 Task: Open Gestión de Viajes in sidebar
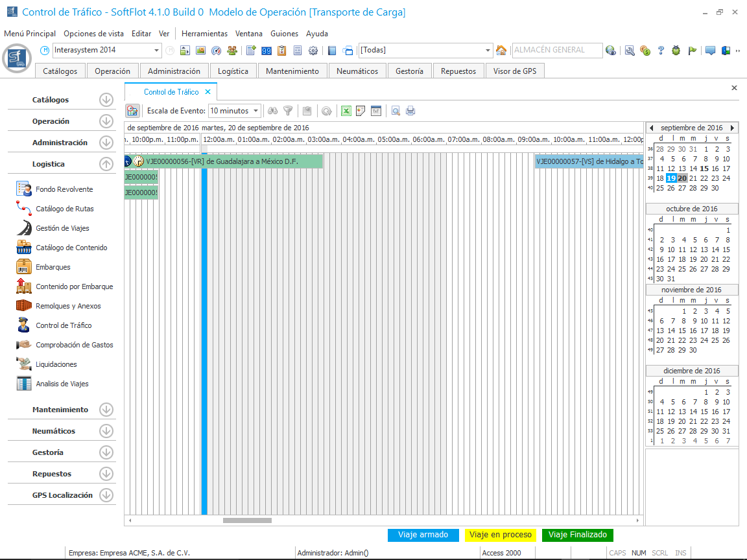(x=62, y=228)
